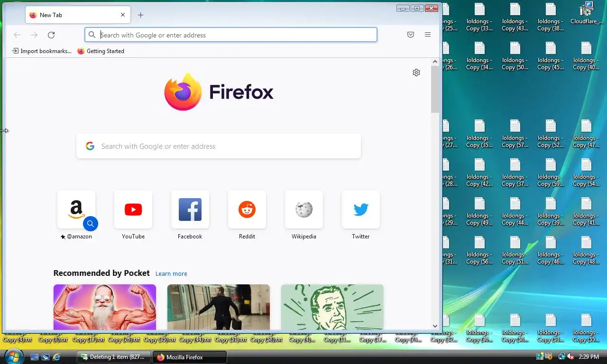Select loldongs - Copy (45 desktop file
This screenshot has width=607, height=364.
551,56
